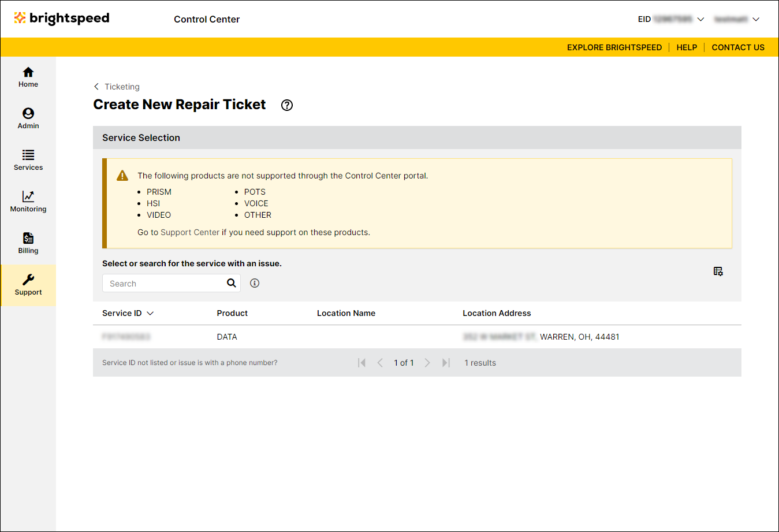Click the Location Name column header
Viewport: 779px width, 532px height.
pyautogui.click(x=346, y=313)
